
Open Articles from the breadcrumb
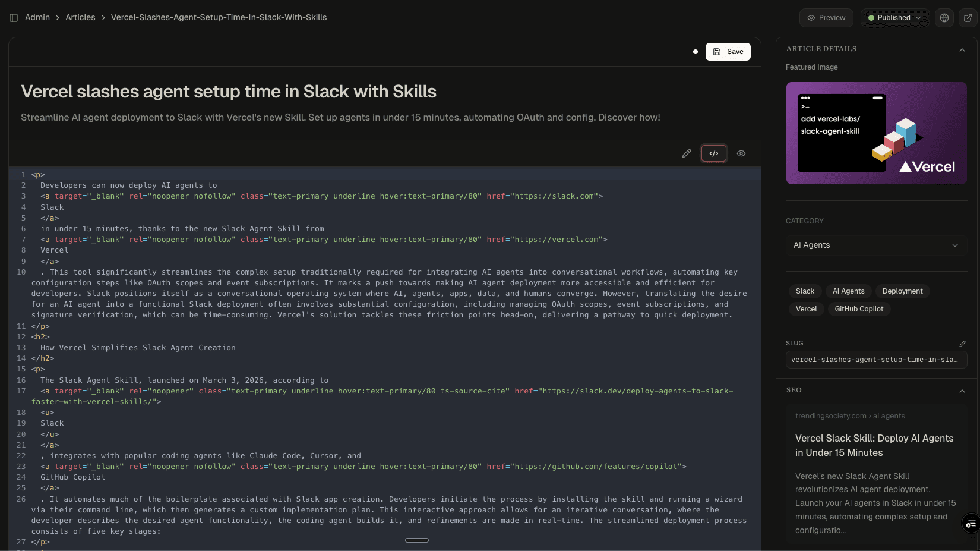(x=80, y=17)
